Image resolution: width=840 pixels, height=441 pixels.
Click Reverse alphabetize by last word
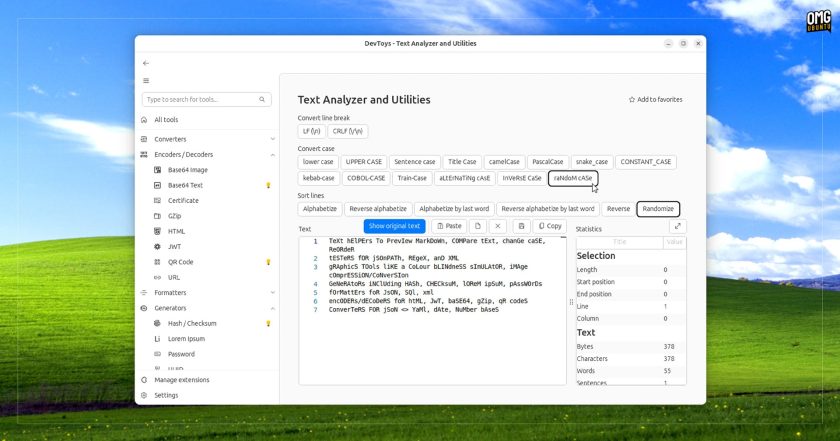tap(548, 209)
